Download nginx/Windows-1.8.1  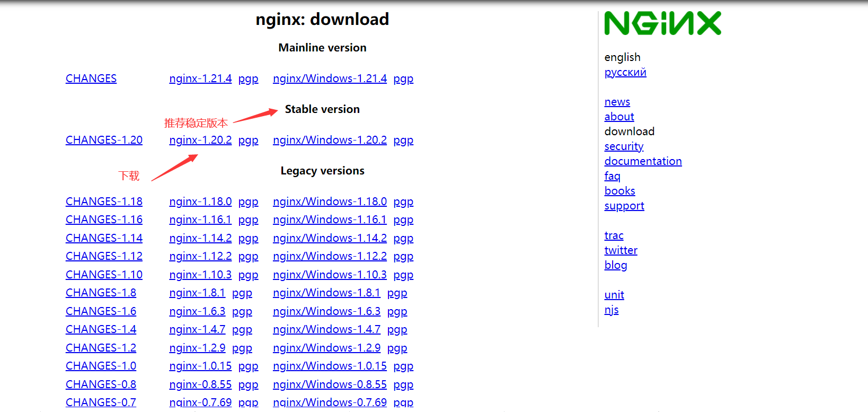(326, 293)
